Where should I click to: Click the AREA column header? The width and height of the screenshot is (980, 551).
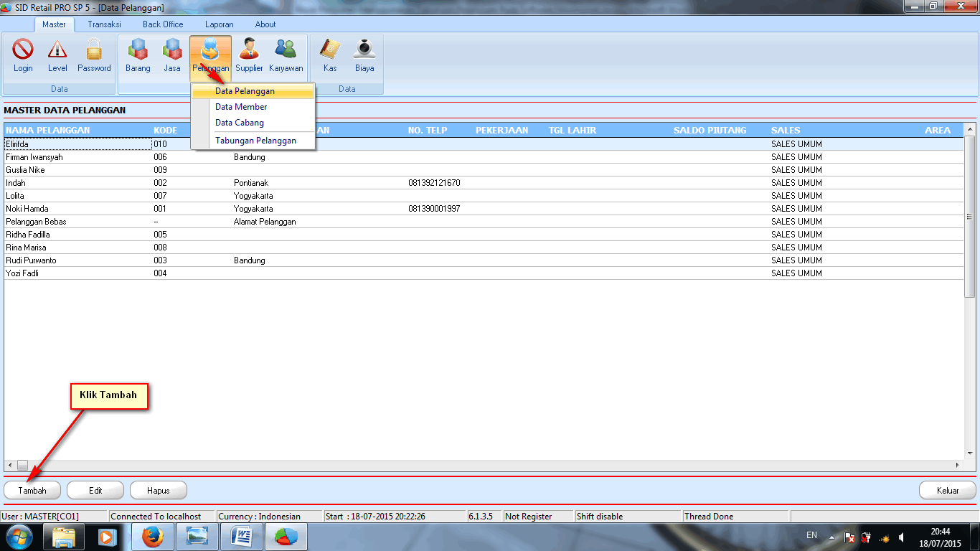938,131
